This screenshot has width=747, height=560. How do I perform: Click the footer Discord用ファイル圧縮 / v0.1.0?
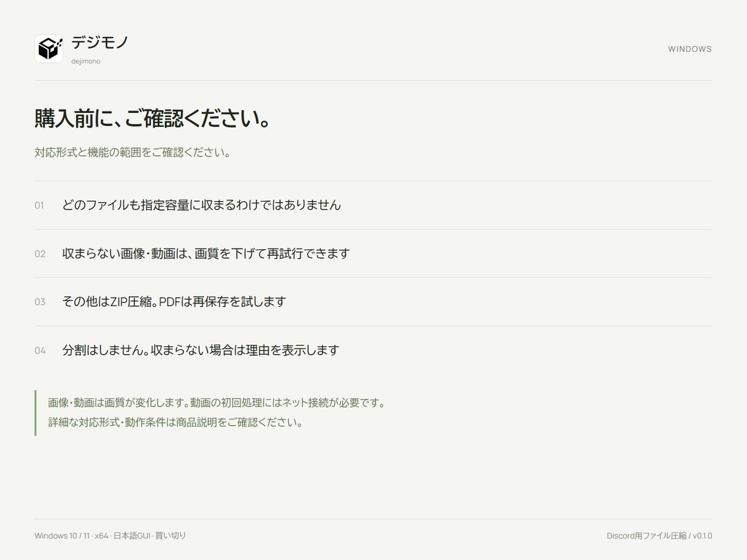point(659,536)
